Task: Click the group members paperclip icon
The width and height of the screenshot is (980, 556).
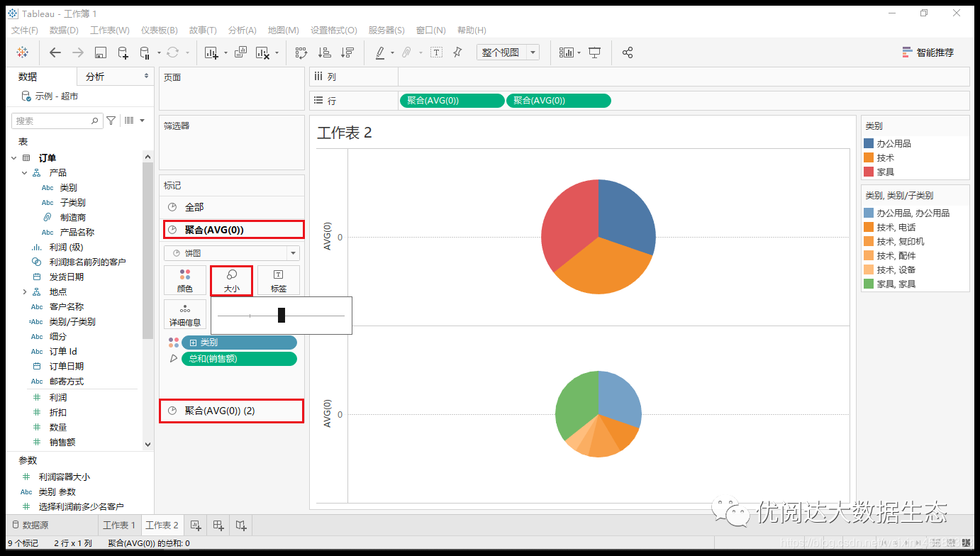Action: coord(406,52)
